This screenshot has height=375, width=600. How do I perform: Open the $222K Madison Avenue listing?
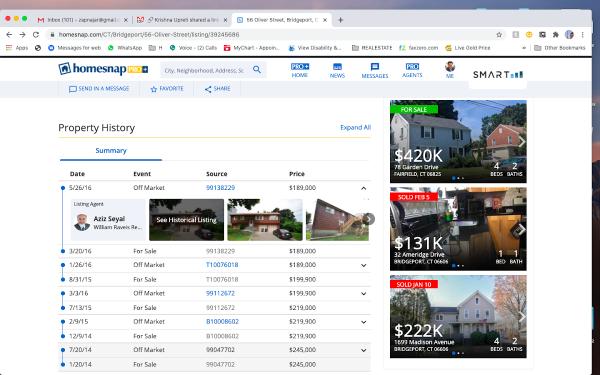click(458, 316)
